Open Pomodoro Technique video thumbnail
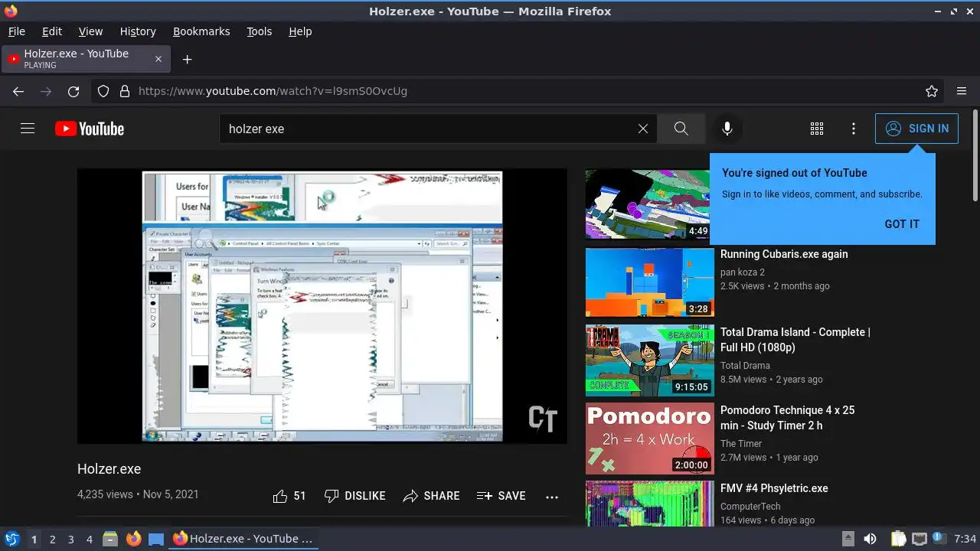The height and width of the screenshot is (551, 980). 650,439
